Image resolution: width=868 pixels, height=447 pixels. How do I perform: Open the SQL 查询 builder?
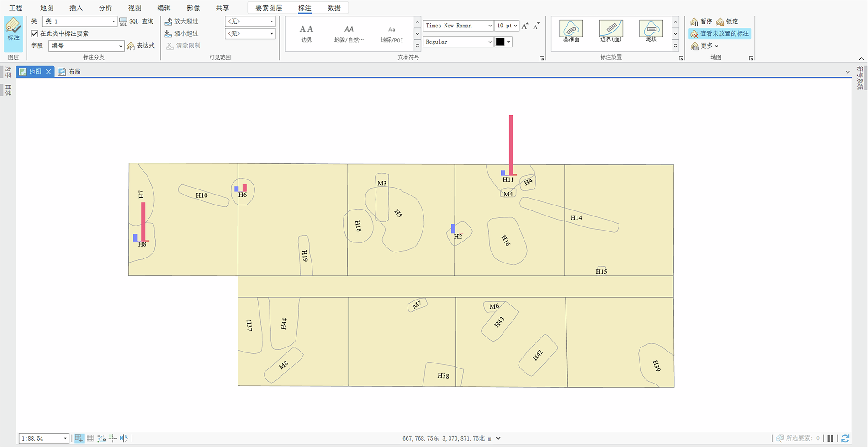(x=137, y=21)
